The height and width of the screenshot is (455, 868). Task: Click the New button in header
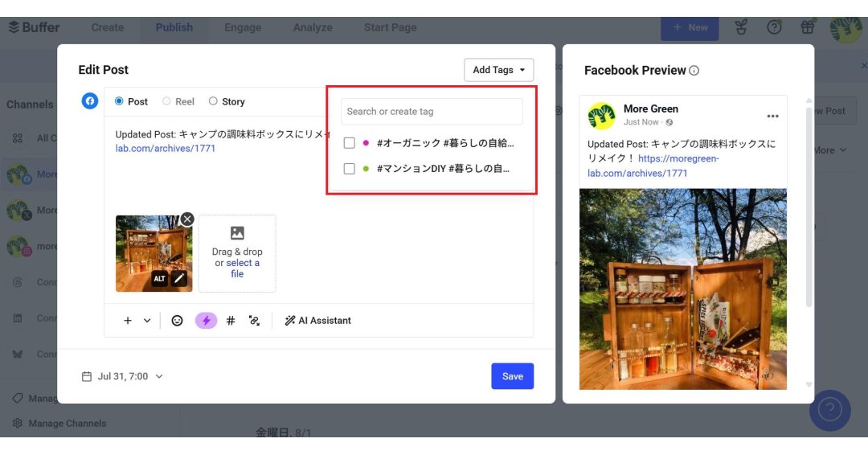coord(690,27)
